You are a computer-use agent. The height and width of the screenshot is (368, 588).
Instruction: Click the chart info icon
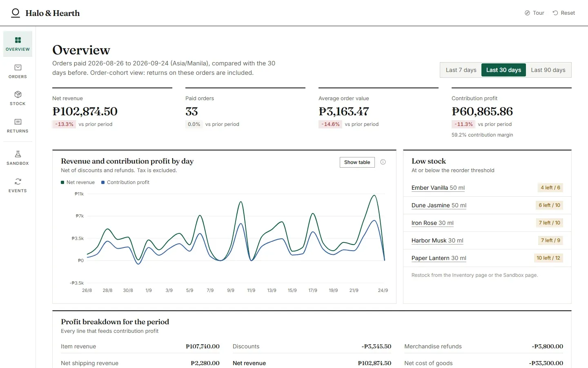click(383, 162)
